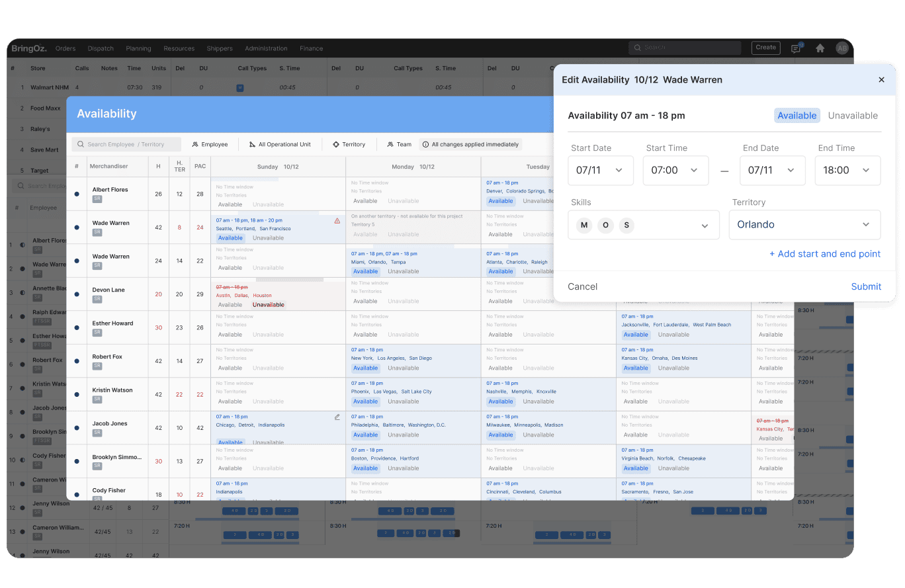Screen dimensions: 905x588
Task: Open the Start Time dropdown showing 07:00
Action: [675, 170]
